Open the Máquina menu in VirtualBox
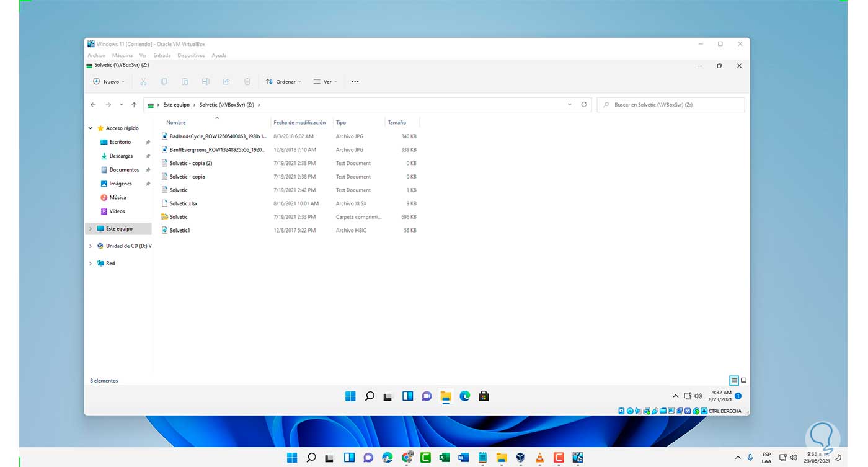Screen dimensions: 868x467 [x=122, y=55]
